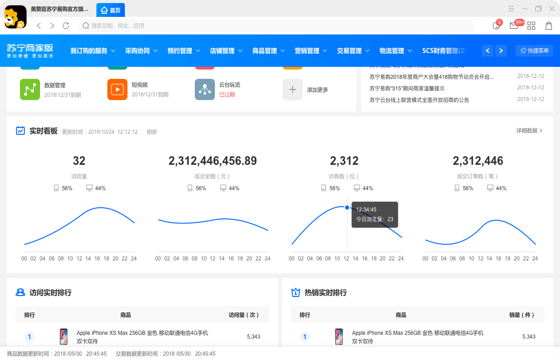The width and height of the screenshot is (560, 361).
Task: Click the 已过期 status under 云台纵览
Action: (227, 95)
